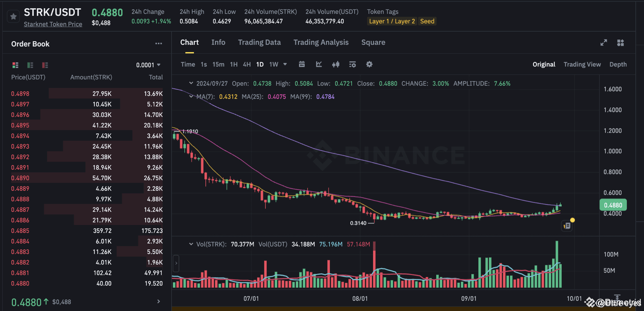Click the star to favorite STRK/USDT
This screenshot has height=311, width=644.
pyautogui.click(x=13, y=16)
